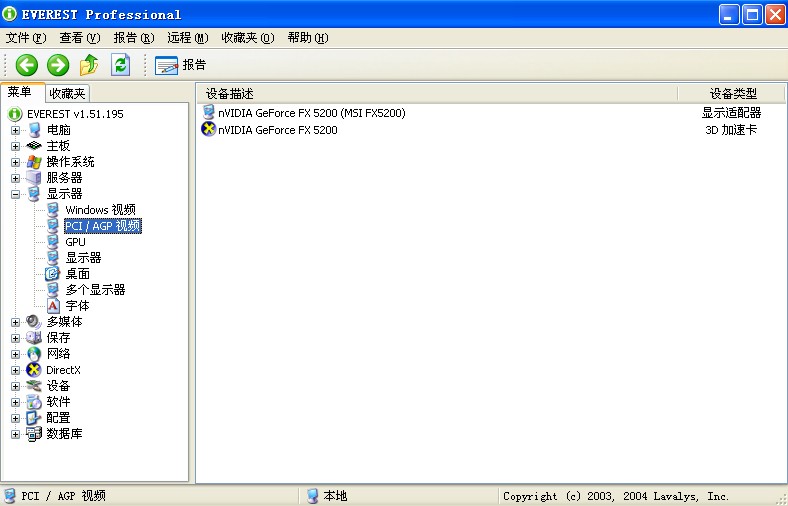Minimize the EVEREST Professional window
This screenshot has height=506, width=788.
[729, 15]
